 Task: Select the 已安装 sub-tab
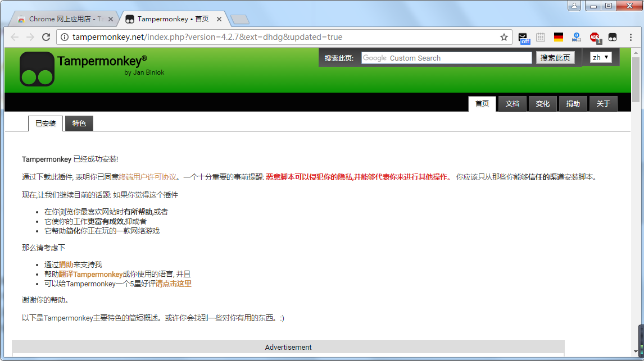pos(46,124)
